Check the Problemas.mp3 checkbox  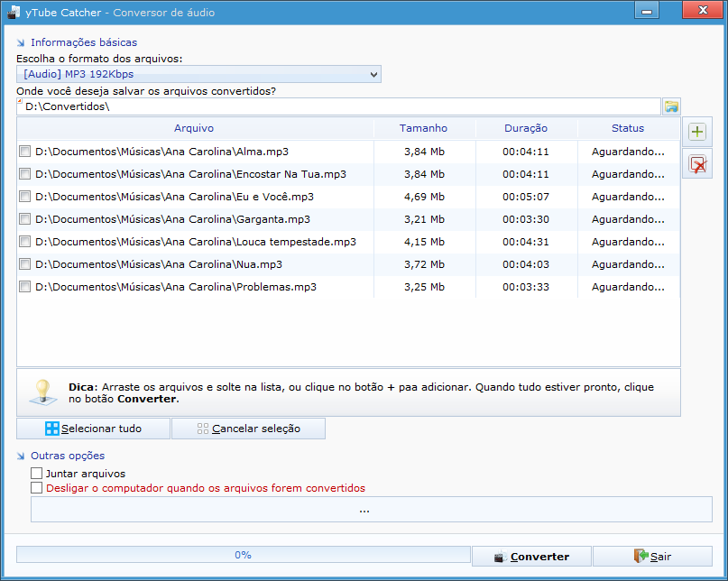(24, 287)
